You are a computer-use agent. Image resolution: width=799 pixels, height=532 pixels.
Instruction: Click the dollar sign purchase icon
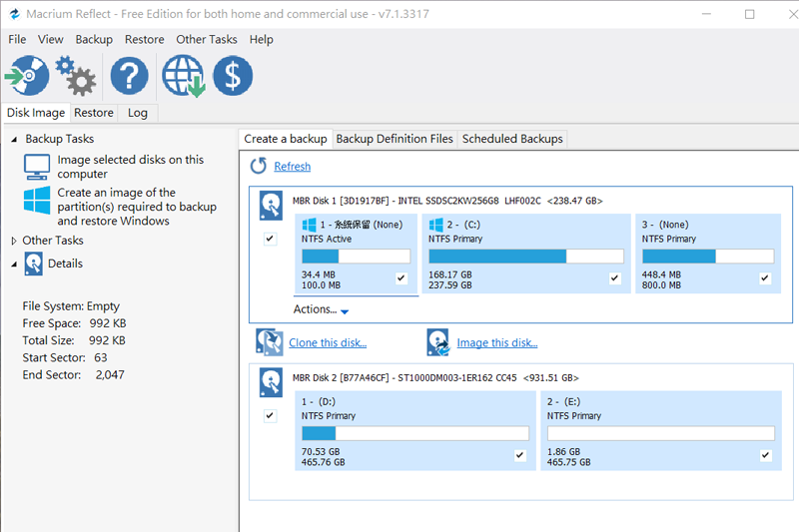[233, 76]
